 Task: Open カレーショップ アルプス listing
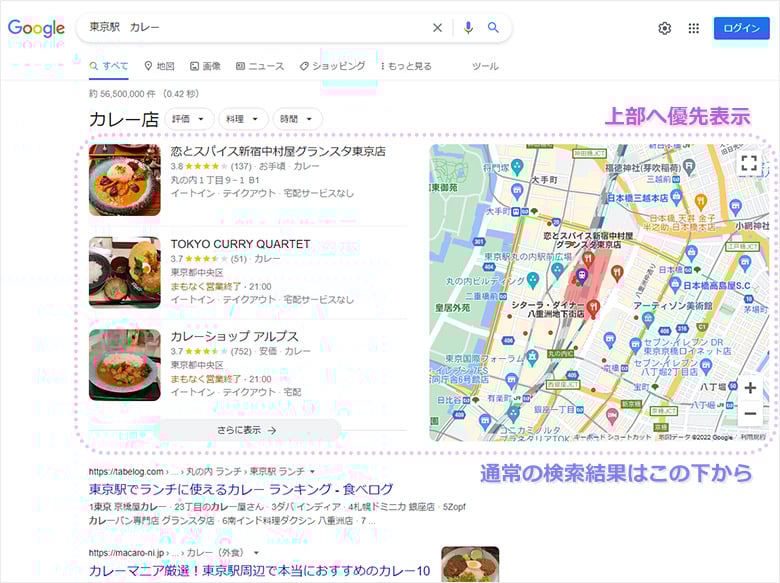[234, 336]
